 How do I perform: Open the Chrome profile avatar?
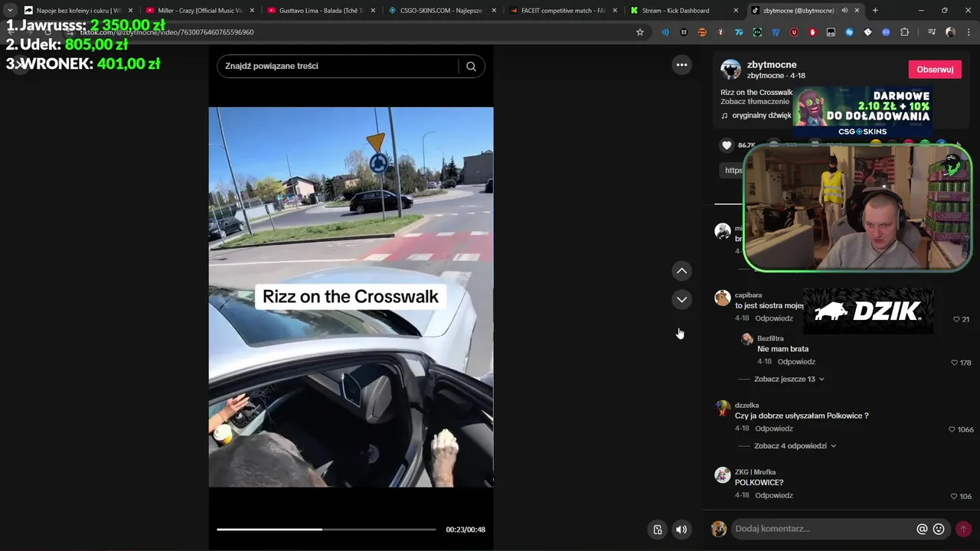950,32
